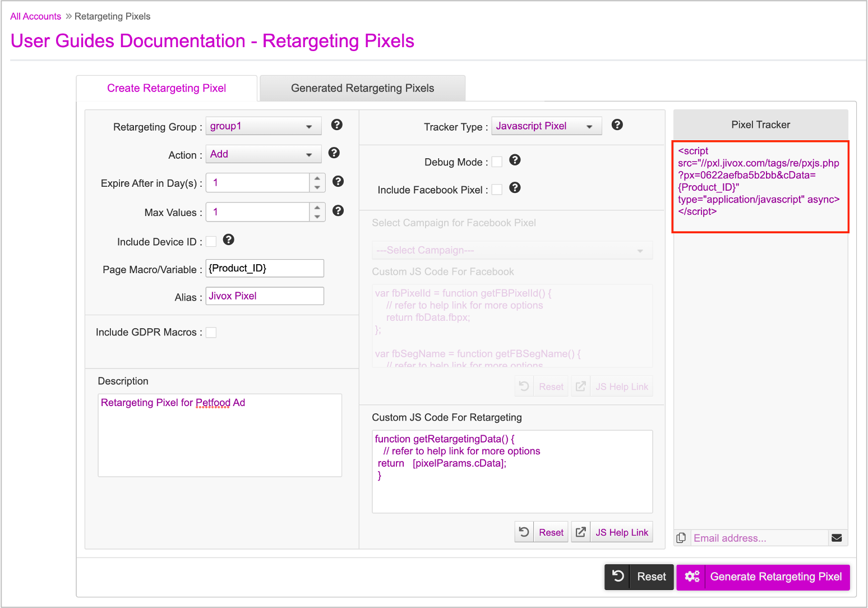This screenshot has height=608, width=868.
Task: Open help for Retargeting Group field
Action: click(x=336, y=125)
